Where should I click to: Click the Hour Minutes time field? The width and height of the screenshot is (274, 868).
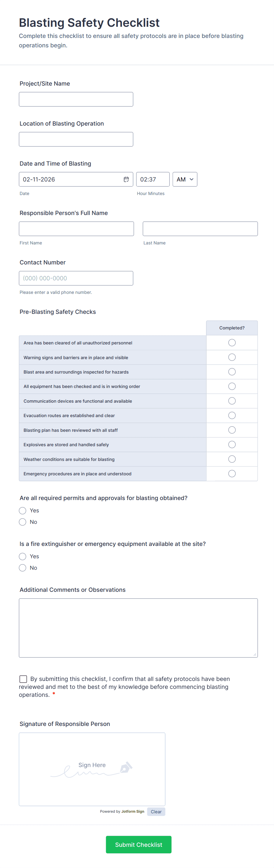pos(153,179)
